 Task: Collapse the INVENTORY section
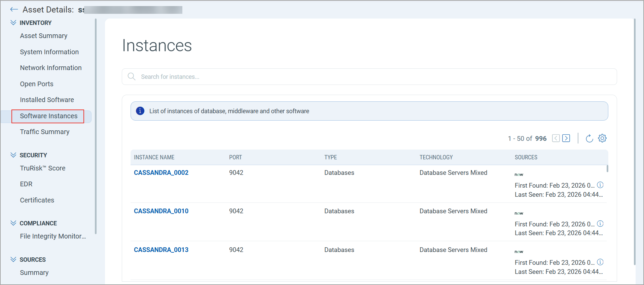[13, 23]
